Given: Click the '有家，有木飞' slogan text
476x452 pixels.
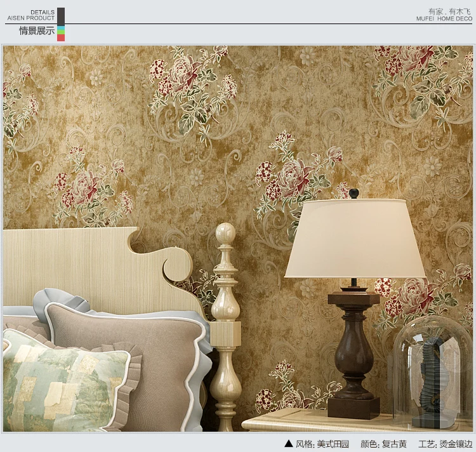Looking at the screenshot, I should tap(449, 11).
